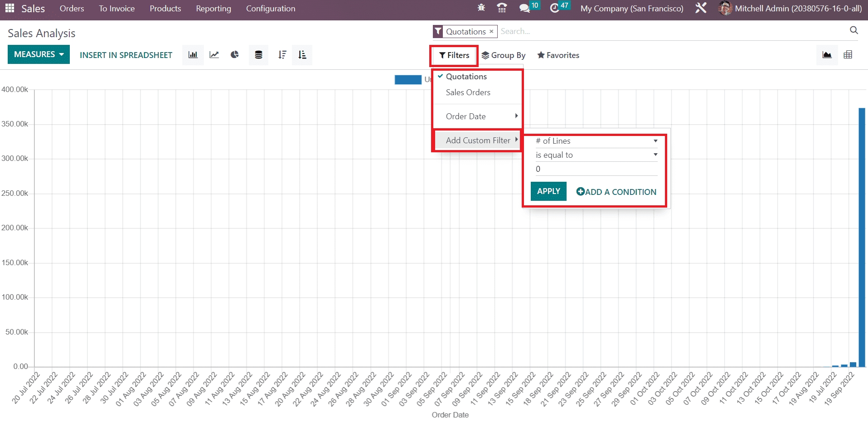Enable the Sales Orders filter
Viewport: 868px width, 422px height.
(468, 92)
